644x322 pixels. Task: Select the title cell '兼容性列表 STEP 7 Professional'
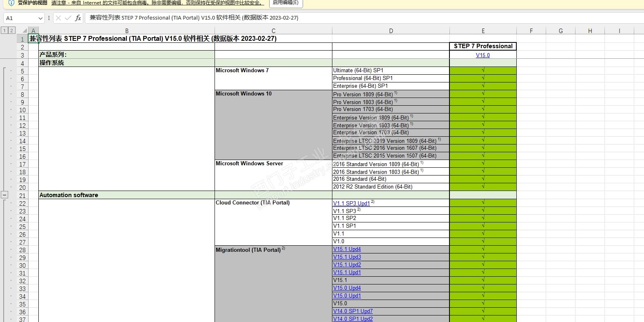tap(153, 38)
